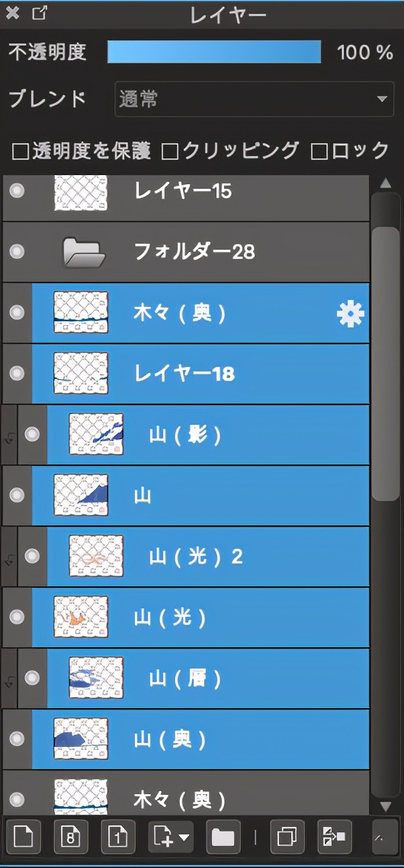Screen dimensions: 404x868
Task: Open settings gear on 木々(奥) layer
Action: 350,314
